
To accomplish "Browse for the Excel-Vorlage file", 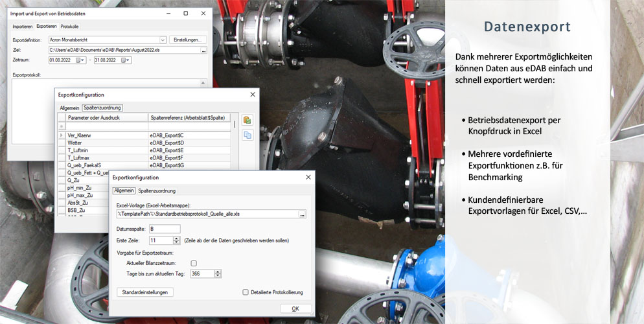I will 303,214.
